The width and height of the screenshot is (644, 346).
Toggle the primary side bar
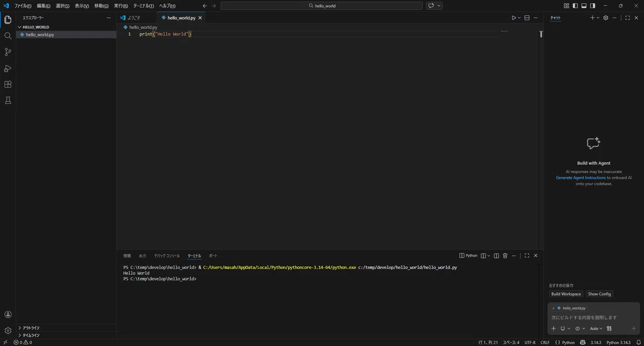click(x=575, y=6)
